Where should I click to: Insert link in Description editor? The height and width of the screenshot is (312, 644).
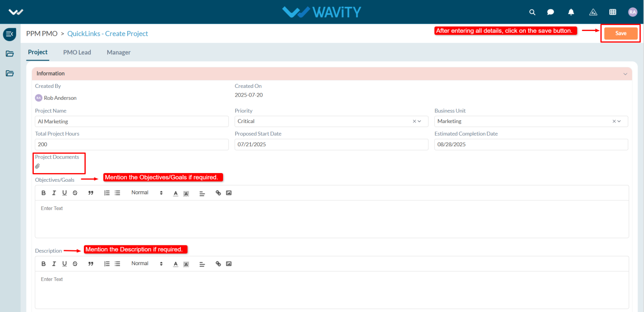[218, 264]
